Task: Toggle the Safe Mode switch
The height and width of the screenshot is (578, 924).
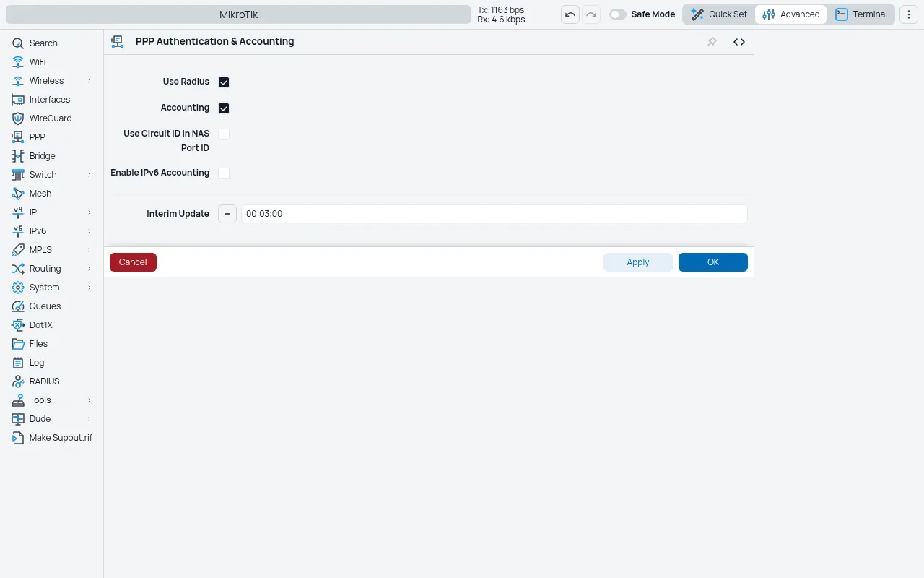Action: [x=617, y=14]
